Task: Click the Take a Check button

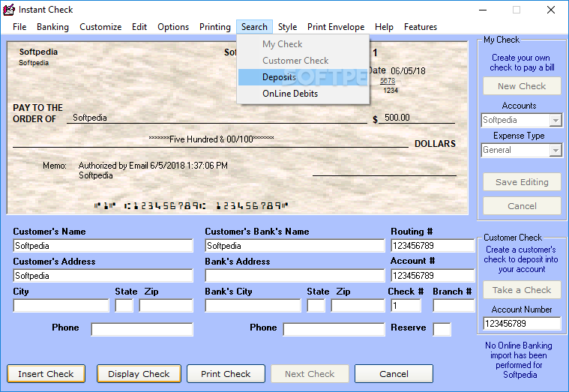Action: 522,290
